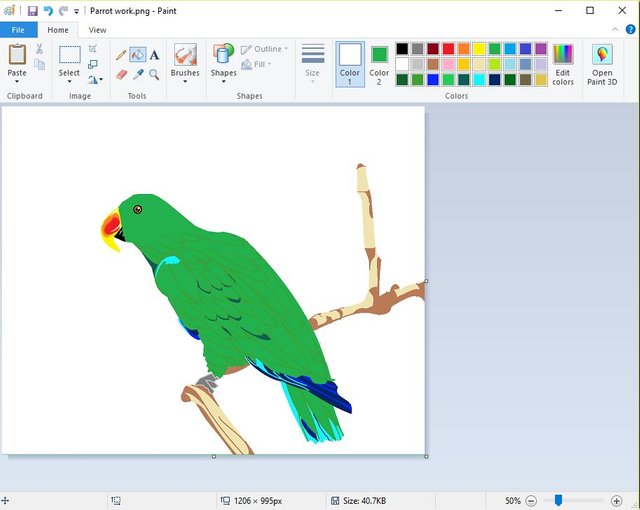Click the zoom slider handle

pyautogui.click(x=558, y=500)
